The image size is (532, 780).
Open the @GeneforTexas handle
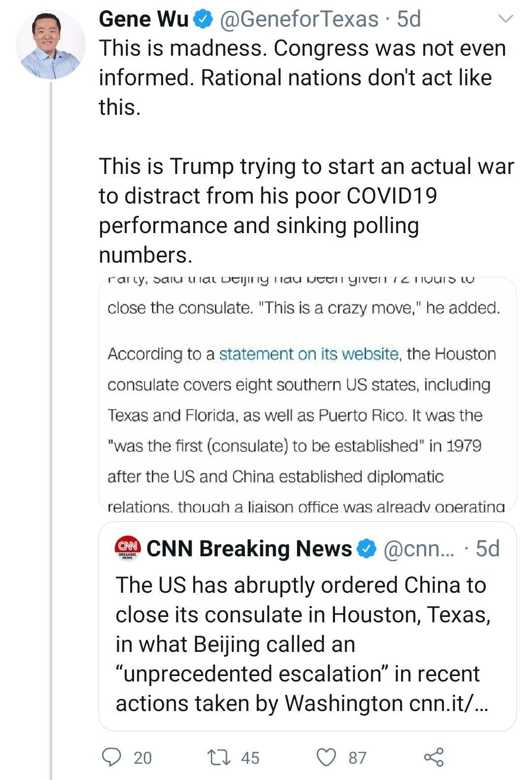click(299, 20)
